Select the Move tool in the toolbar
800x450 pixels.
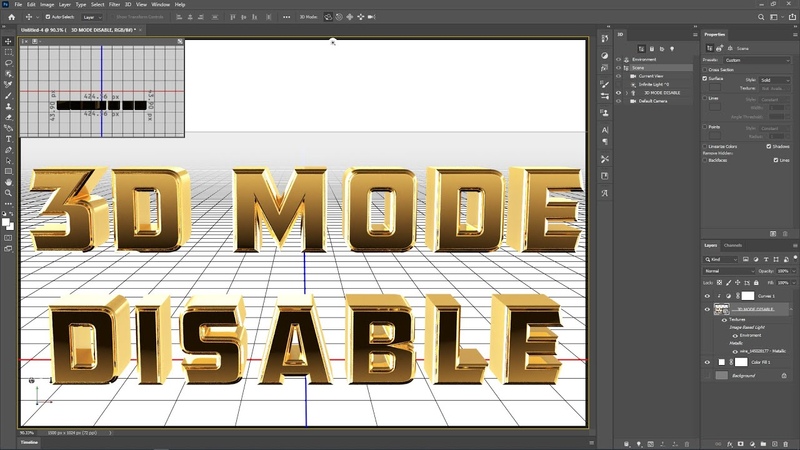click(x=9, y=41)
